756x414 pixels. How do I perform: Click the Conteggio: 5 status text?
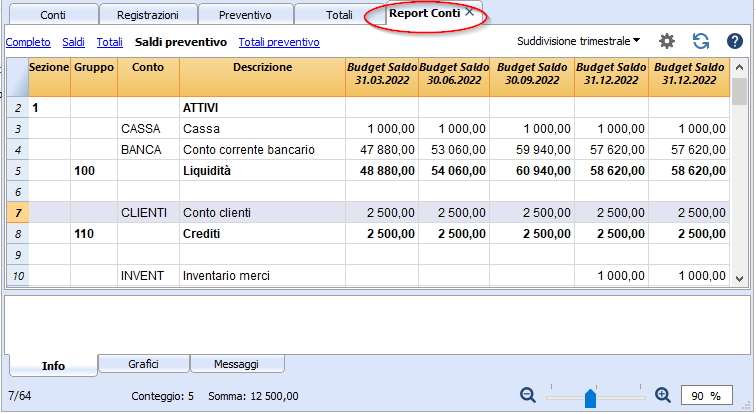pos(162,396)
